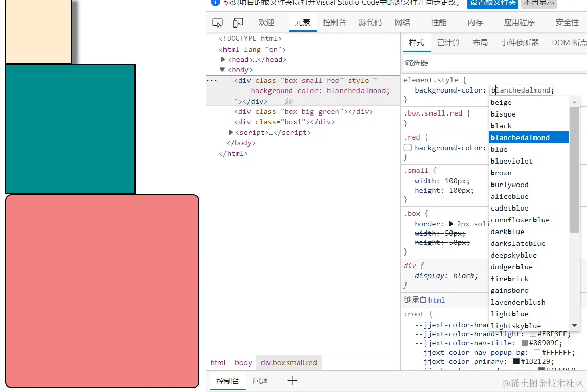Choose beige from autocomplete list

(529, 103)
